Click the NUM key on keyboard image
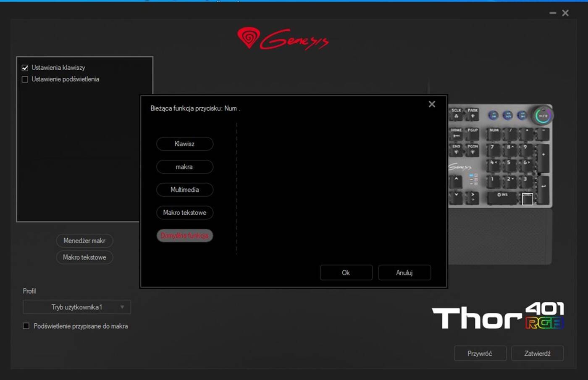Screen dimensions: 588x380 point(494,133)
